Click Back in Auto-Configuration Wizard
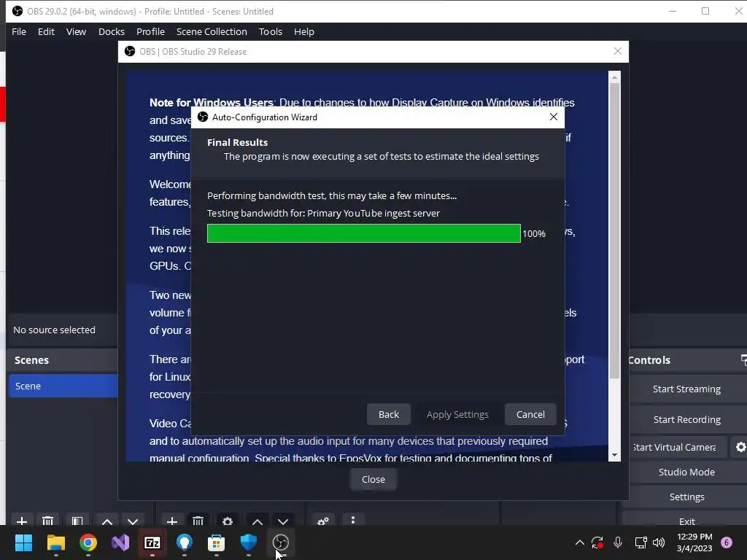The image size is (747, 560). pyautogui.click(x=389, y=414)
